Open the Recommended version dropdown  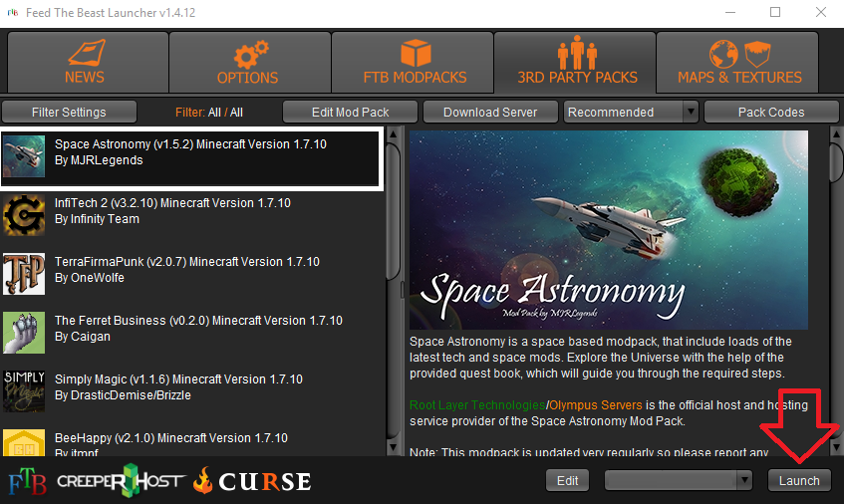click(x=631, y=112)
